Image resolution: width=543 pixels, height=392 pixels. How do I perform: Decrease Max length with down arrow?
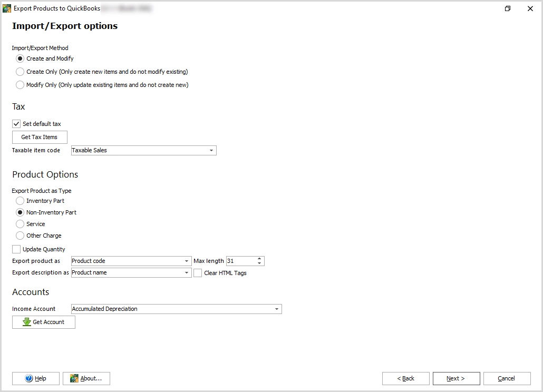pos(259,263)
